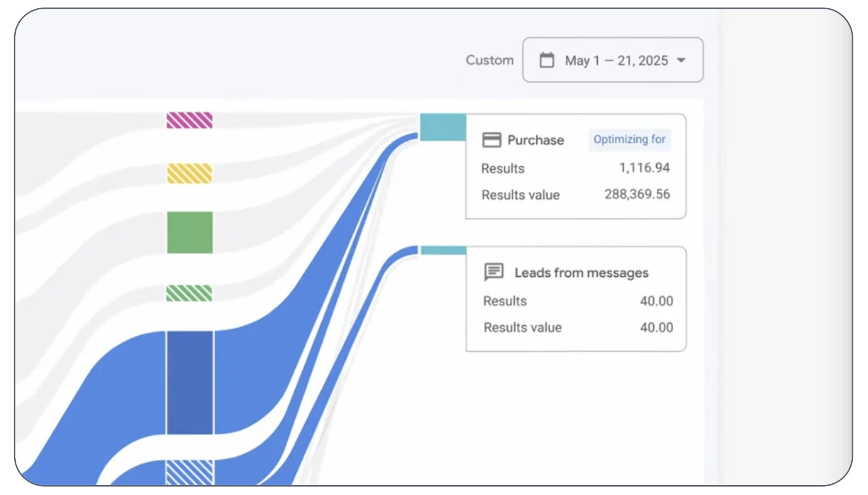Click the date range dropdown arrow

(681, 60)
